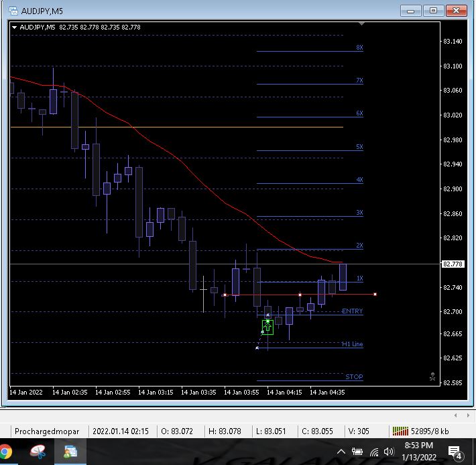The height and width of the screenshot is (465, 476).
Task: Click the L: 83.051 low price field
Action: tap(271, 431)
